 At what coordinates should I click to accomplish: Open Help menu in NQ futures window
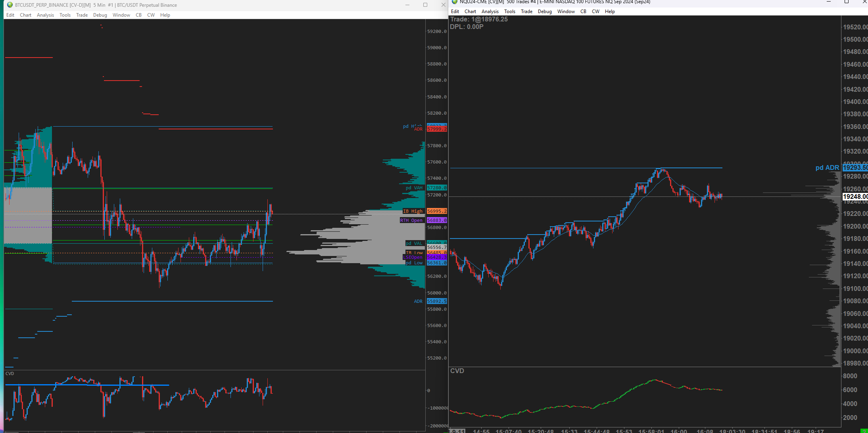[x=610, y=12]
